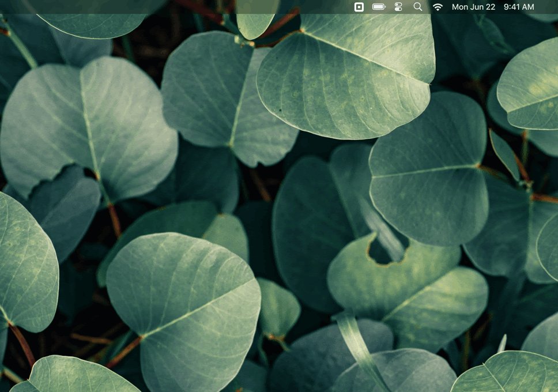558x392 pixels.
Task: Check the battery status icon
Action: [379, 7]
